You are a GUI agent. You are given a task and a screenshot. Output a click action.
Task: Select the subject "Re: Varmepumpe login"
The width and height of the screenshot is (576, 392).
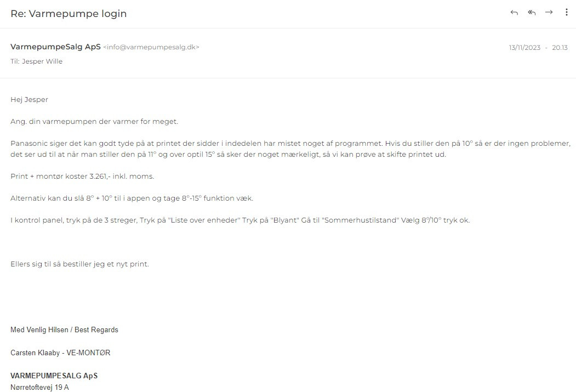(69, 14)
